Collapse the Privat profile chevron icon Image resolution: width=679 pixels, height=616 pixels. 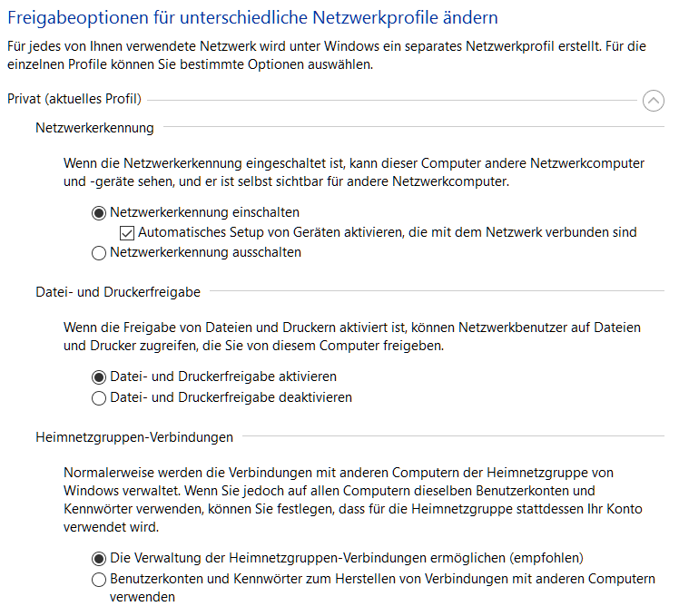coord(654,101)
